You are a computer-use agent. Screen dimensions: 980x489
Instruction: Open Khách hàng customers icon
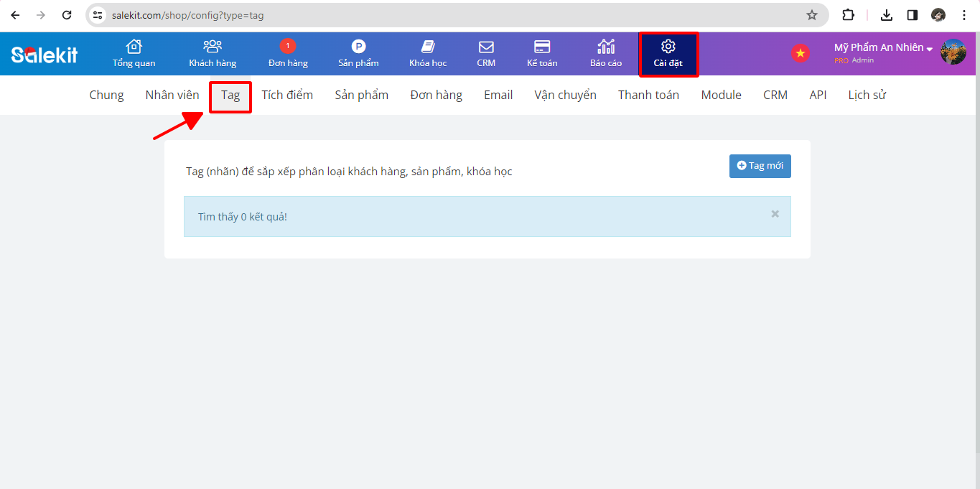213,47
